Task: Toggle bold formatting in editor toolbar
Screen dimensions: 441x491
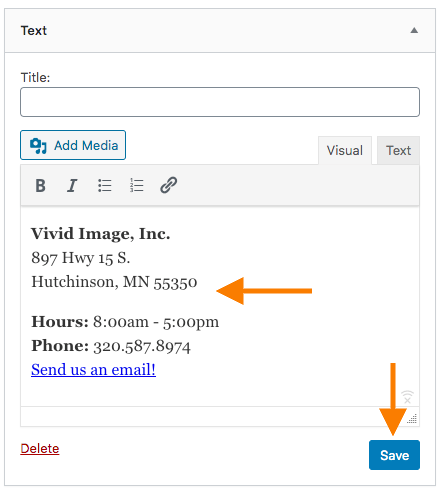Action: pyautogui.click(x=40, y=185)
